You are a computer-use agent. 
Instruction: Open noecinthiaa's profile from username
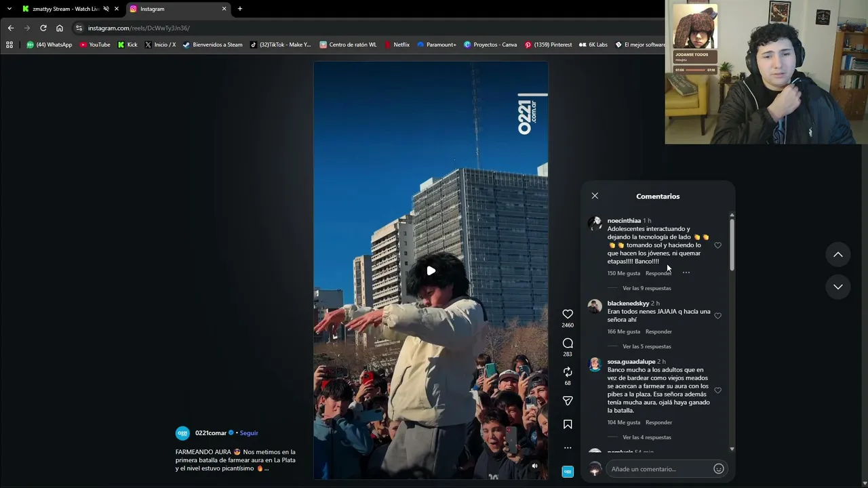point(624,221)
